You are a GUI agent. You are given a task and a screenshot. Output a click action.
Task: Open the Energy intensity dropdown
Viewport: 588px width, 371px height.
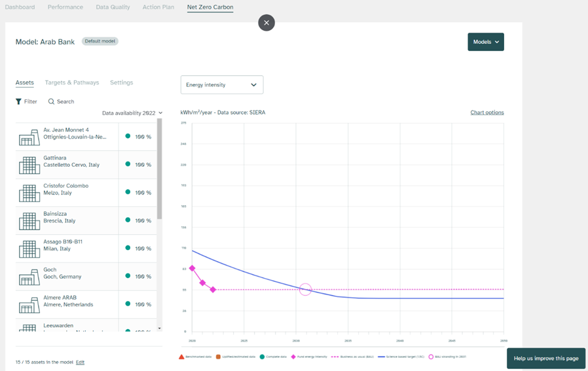coord(221,84)
